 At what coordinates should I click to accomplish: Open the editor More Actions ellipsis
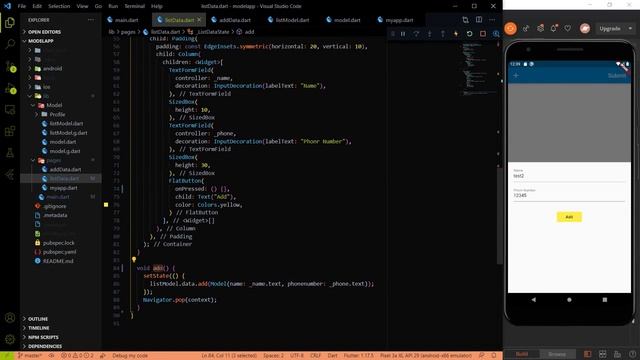tap(492, 20)
